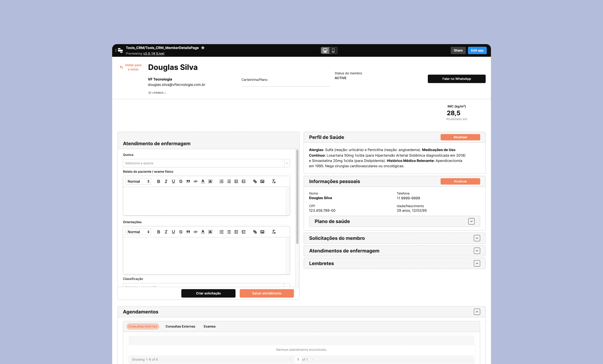The image size is (603, 364).
Task: Expand the Plano de saúde section
Action: coord(471,221)
